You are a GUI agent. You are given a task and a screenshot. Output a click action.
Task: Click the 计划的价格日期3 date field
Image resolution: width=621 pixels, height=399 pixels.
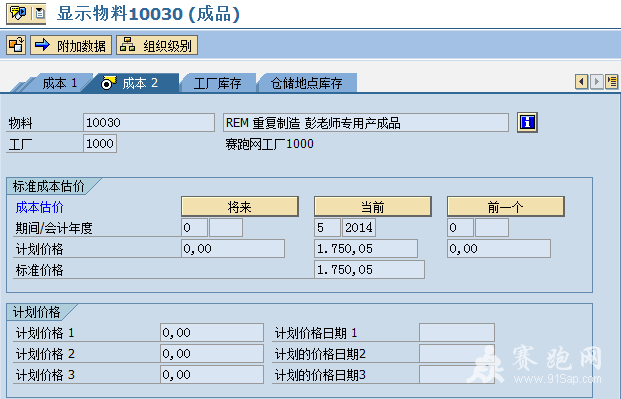coord(457,374)
